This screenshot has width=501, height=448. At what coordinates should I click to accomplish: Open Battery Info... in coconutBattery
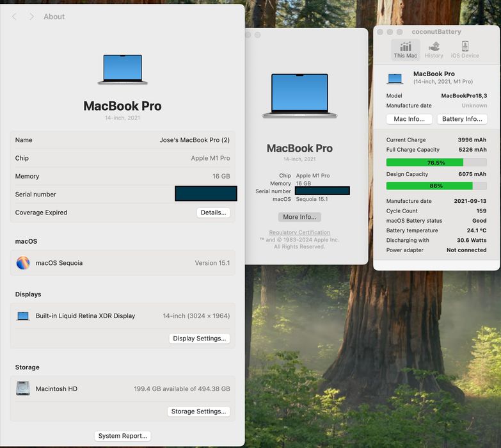(462, 119)
